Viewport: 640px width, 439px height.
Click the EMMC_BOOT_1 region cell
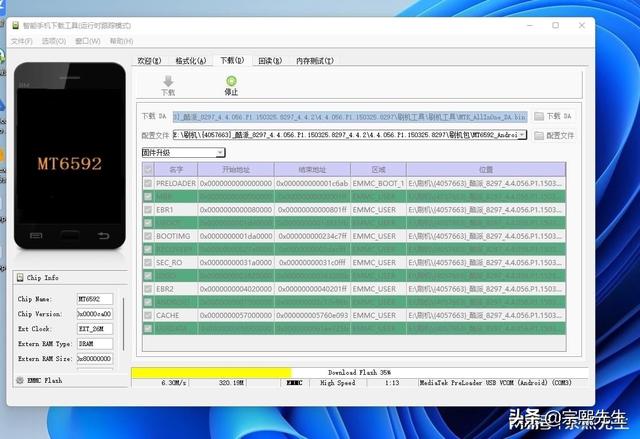378,184
